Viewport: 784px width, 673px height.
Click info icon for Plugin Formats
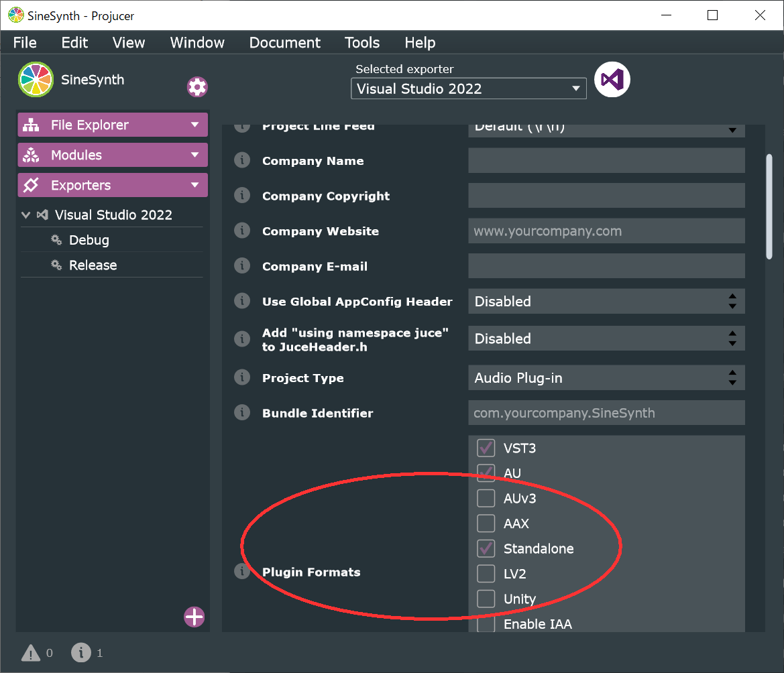tap(242, 571)
